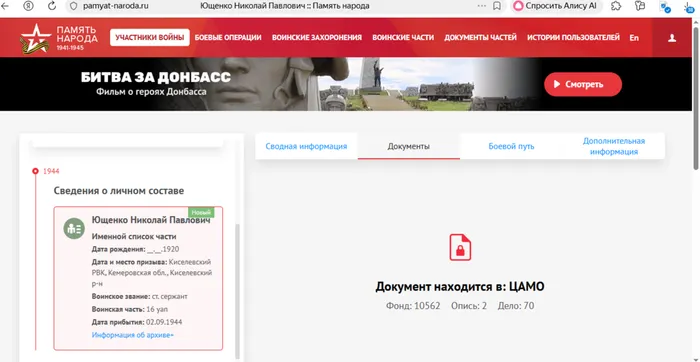Open Участники войны menu item
Viewport: 700px width, 362px height.
pos(150,38)
